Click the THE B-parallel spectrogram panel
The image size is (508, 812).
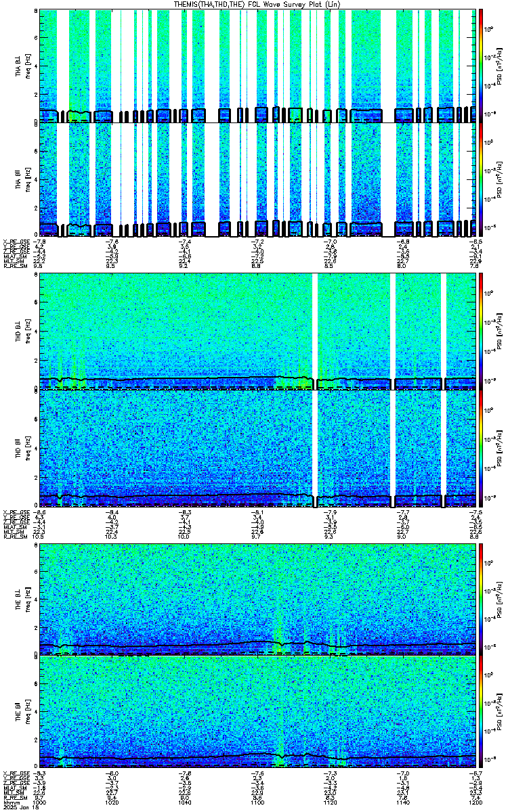[x=257, y=713]
